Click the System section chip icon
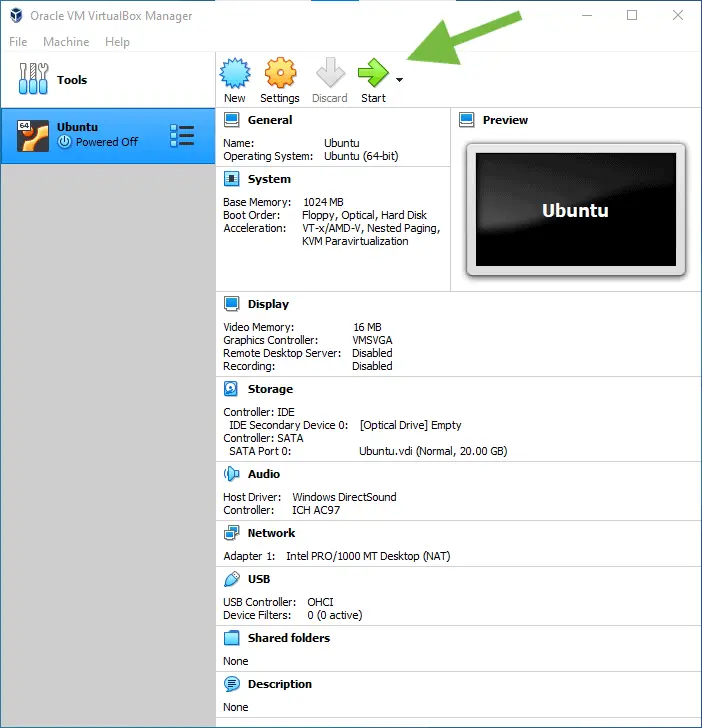The width and height of the screenshot is (702, 728). 232,179
